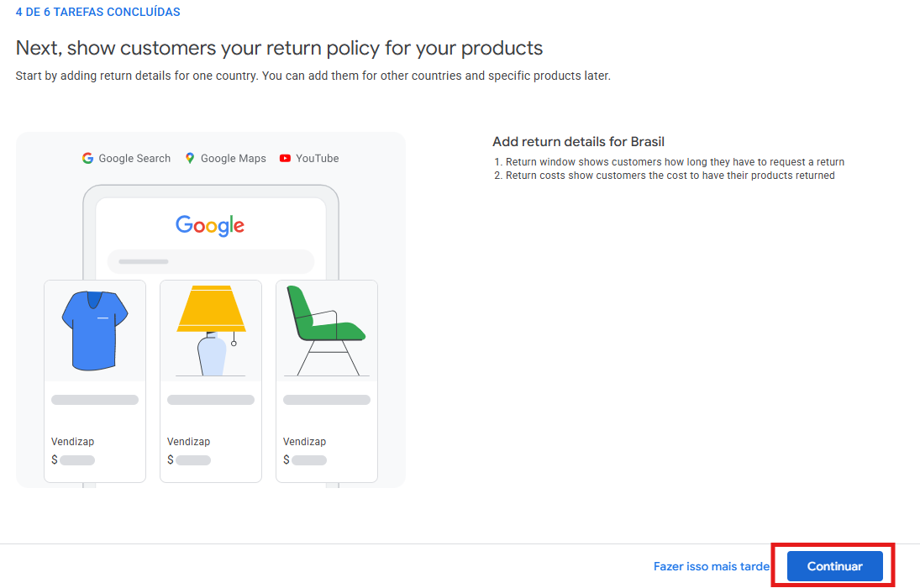Click the Continuar button
The height and width of the screenshot is (588, 920).
(834, 566)
